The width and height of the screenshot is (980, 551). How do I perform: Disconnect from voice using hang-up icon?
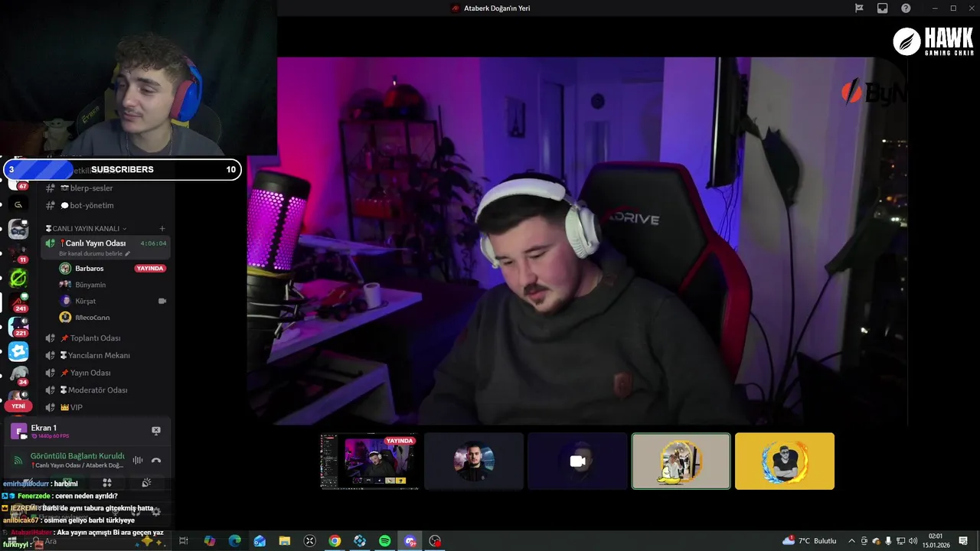click(156, 460)
